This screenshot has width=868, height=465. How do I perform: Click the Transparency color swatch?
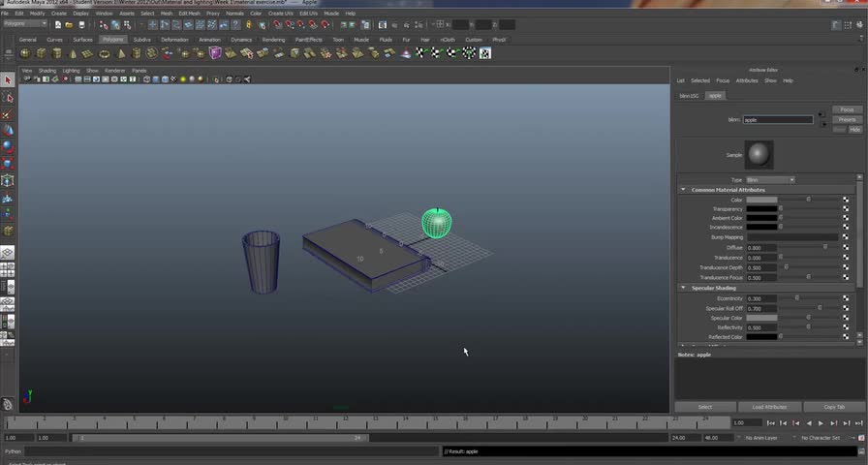[761, 209]
